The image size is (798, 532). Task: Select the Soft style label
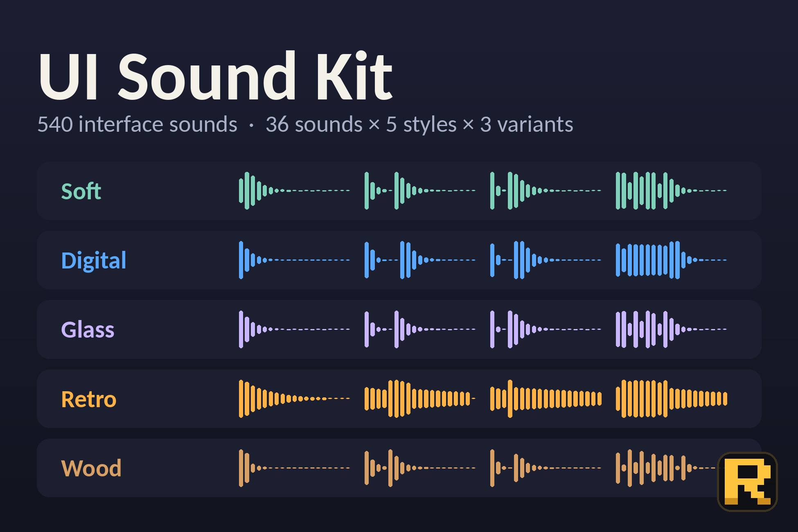[x=81, y=191]
